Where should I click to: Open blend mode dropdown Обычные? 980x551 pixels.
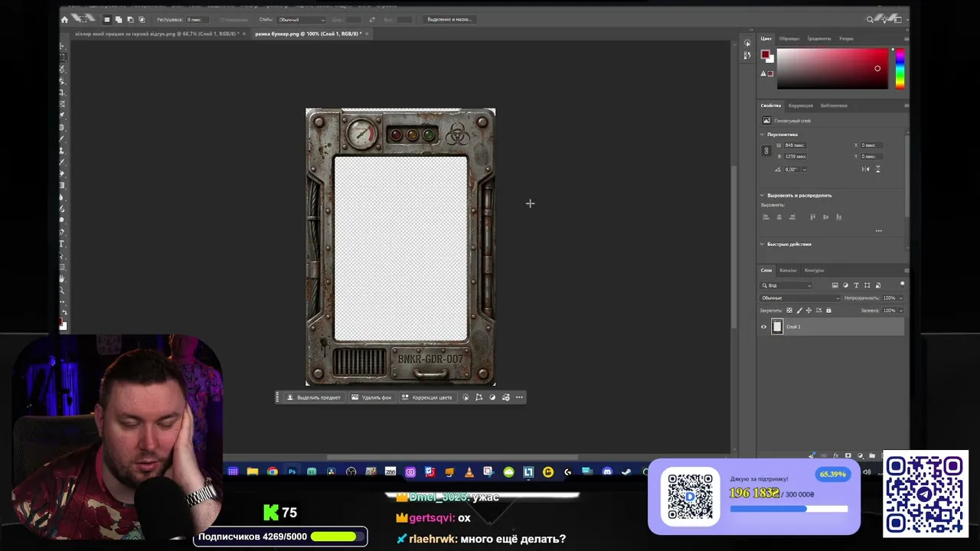[x=800, y=298]
